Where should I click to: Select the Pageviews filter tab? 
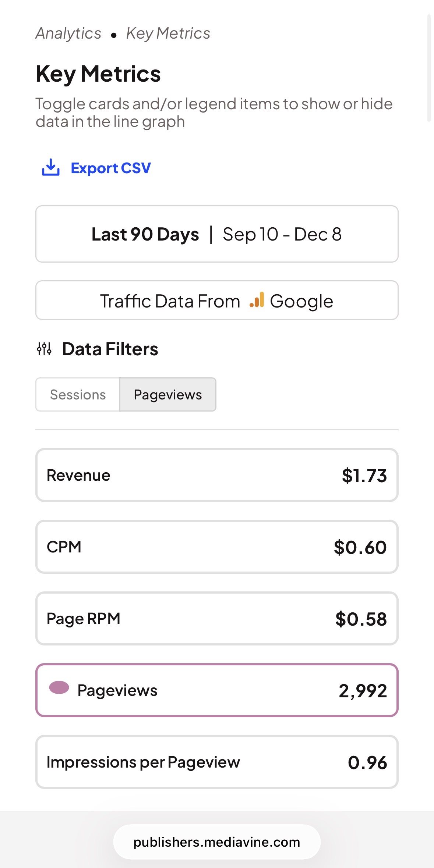point(168,395)
